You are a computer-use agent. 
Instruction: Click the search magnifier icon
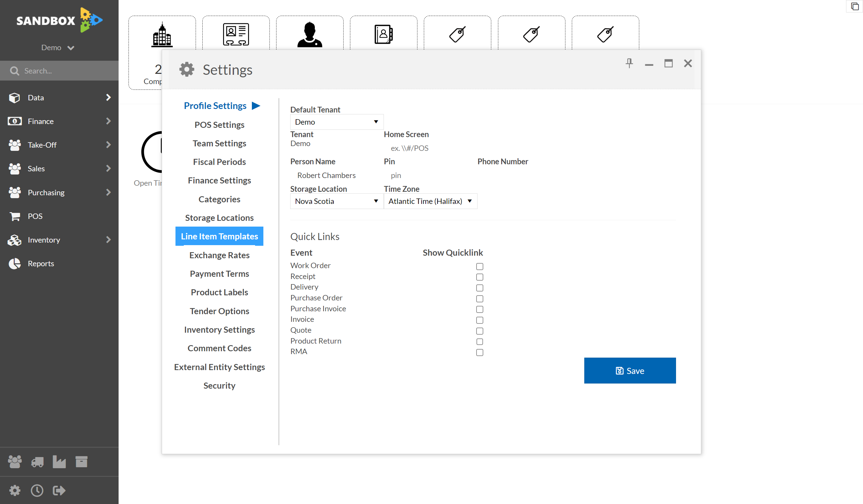[x=14, y=71]
